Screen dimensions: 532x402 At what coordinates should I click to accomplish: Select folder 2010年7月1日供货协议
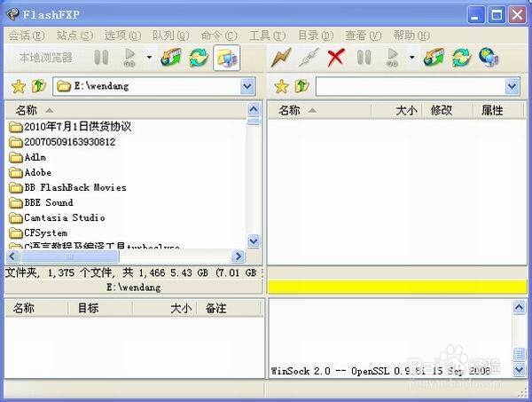coord(70,127)
